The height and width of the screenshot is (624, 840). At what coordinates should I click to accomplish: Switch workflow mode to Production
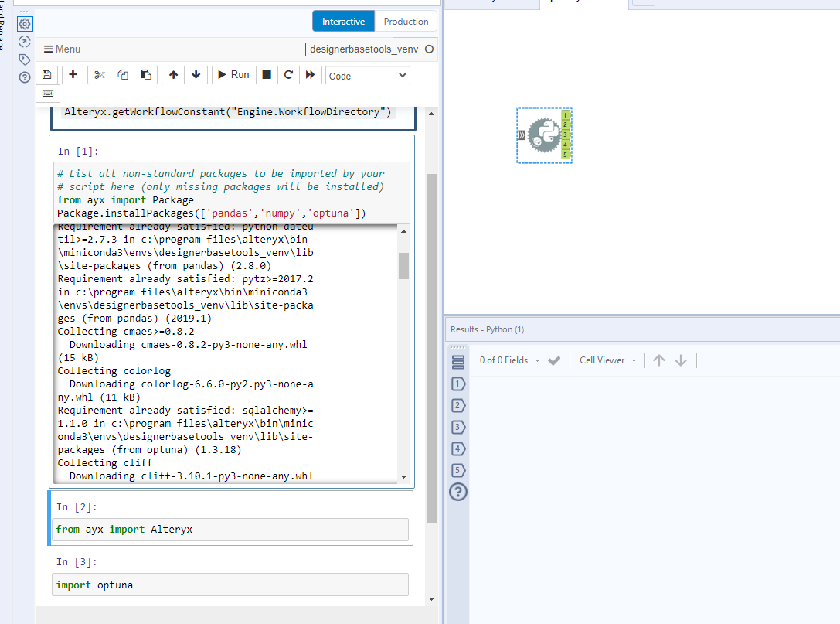click(406, 21)
